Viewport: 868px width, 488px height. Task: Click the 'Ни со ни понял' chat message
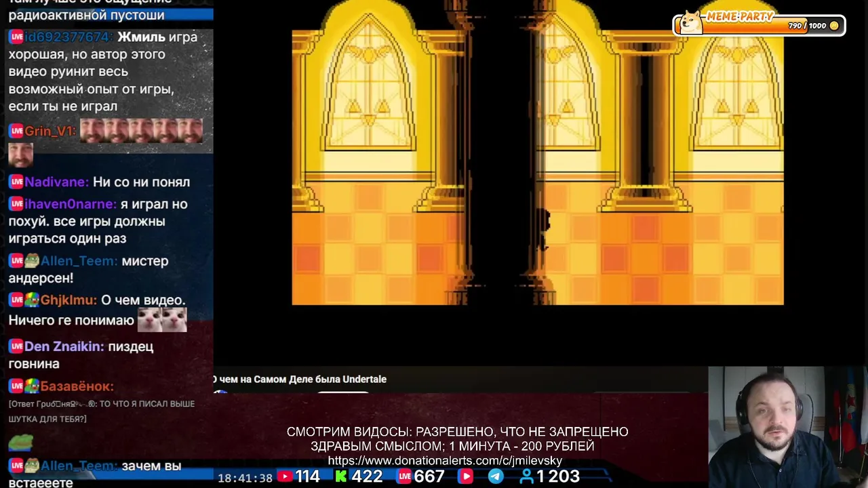141,182
